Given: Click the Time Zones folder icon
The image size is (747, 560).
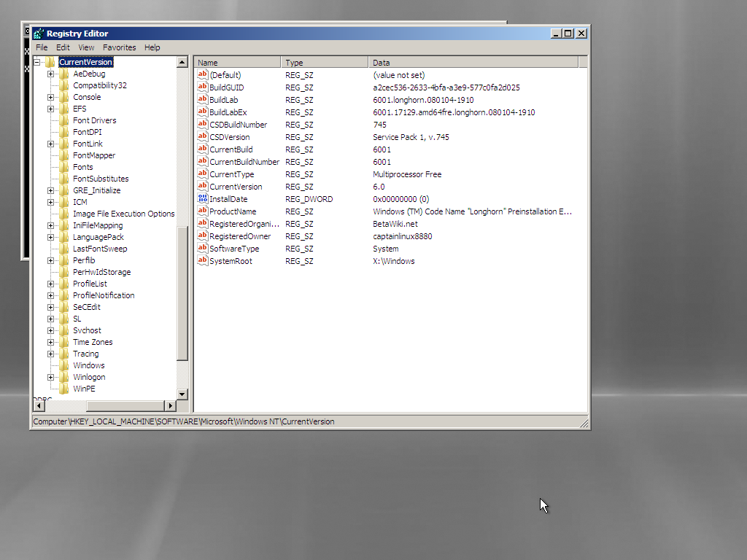Looking at the screenshot, I should [x=64, y=342].
